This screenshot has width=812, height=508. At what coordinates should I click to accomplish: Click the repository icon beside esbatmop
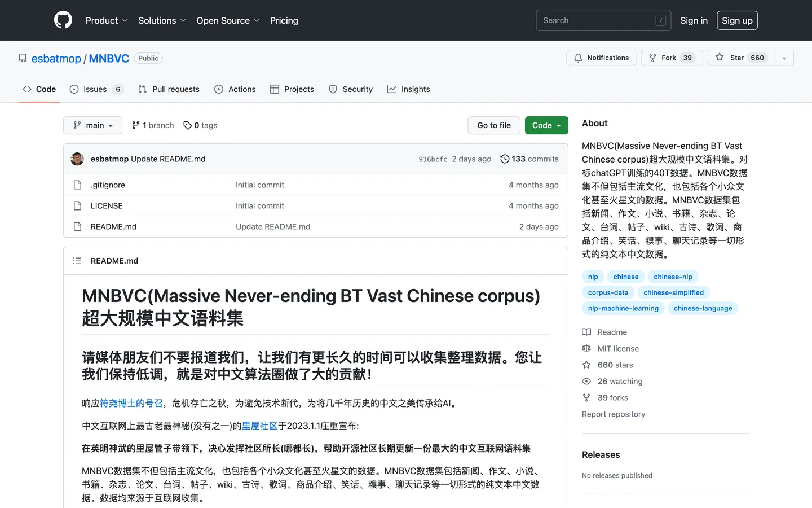(23, 58)
